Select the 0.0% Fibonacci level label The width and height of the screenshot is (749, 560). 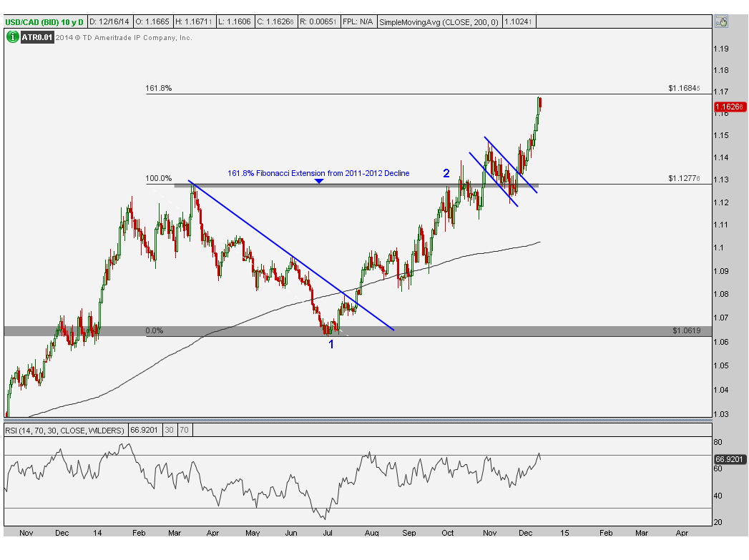click(x=155, y=331)
